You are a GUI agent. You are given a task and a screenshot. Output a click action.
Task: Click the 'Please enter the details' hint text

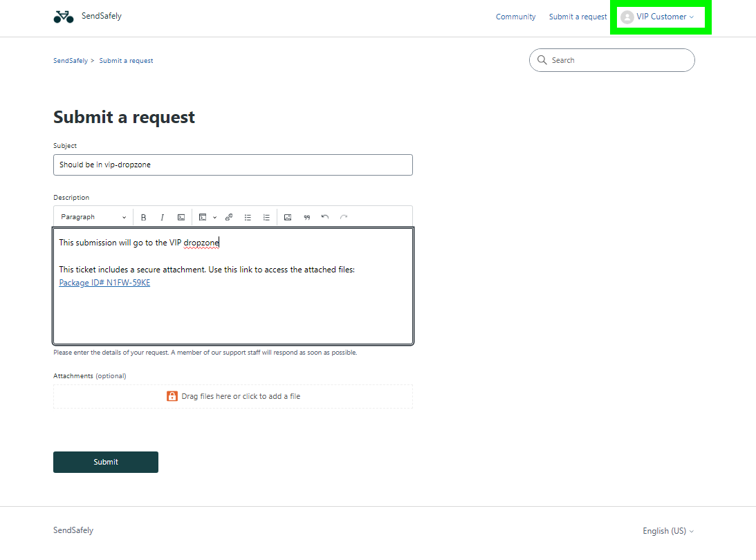[x=205, y=353]
